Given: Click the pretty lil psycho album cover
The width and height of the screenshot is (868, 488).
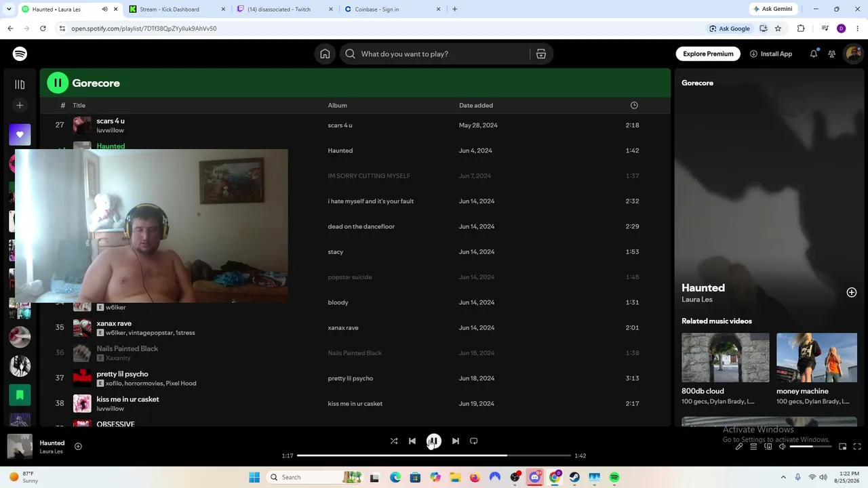Looking at the screenshot, I should [x=82, y=378].
